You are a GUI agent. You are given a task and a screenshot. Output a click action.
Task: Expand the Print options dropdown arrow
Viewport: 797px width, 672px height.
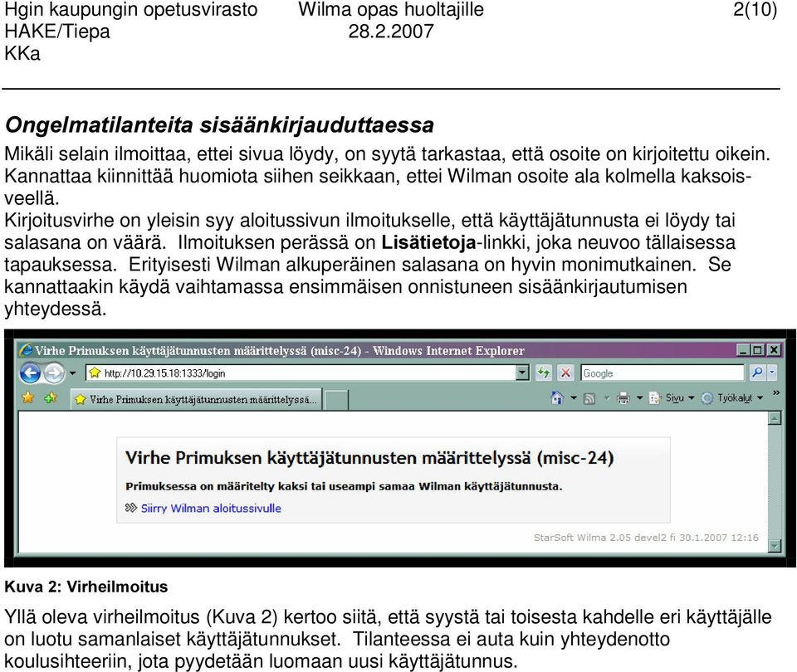640,398
